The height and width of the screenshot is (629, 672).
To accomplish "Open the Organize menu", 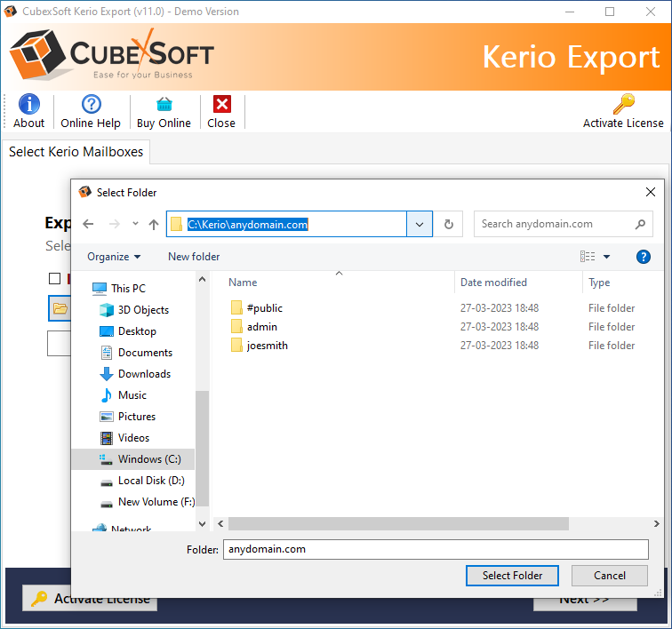I will 114,257.
